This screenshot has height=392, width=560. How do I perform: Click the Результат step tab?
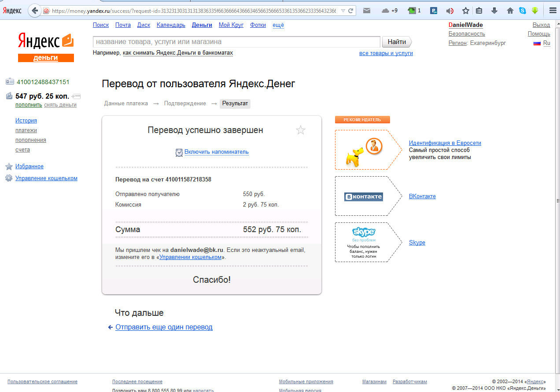click(235, 104)
